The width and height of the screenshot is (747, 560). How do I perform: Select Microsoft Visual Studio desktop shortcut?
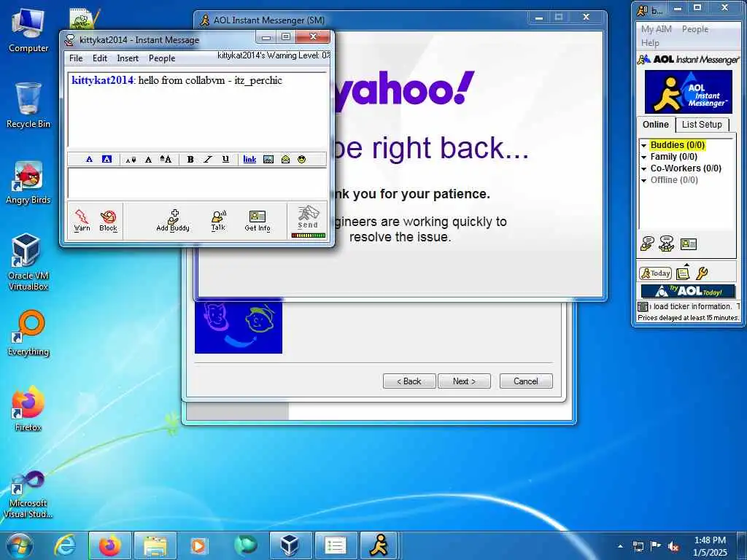(x=28, y=494)
